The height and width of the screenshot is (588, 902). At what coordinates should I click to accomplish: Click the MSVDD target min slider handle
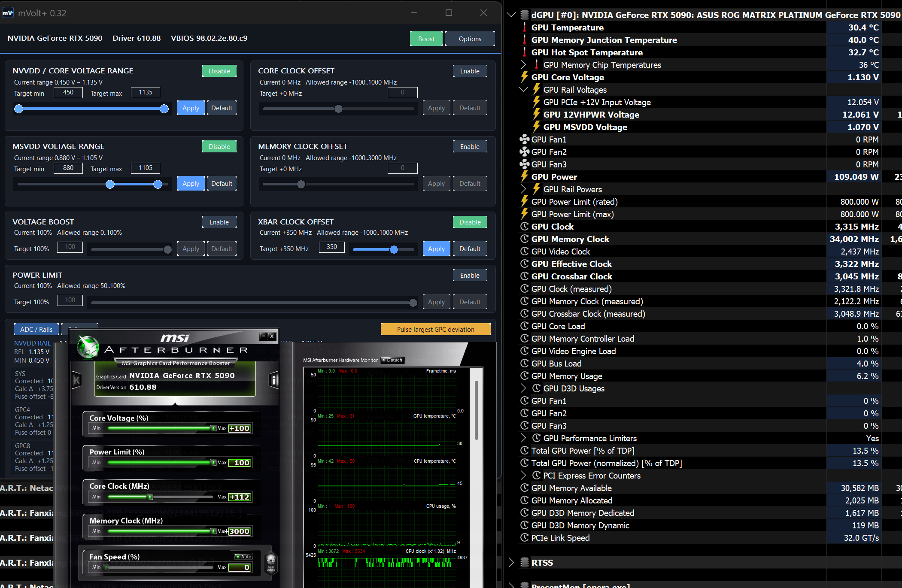click(x=110, y=185)
